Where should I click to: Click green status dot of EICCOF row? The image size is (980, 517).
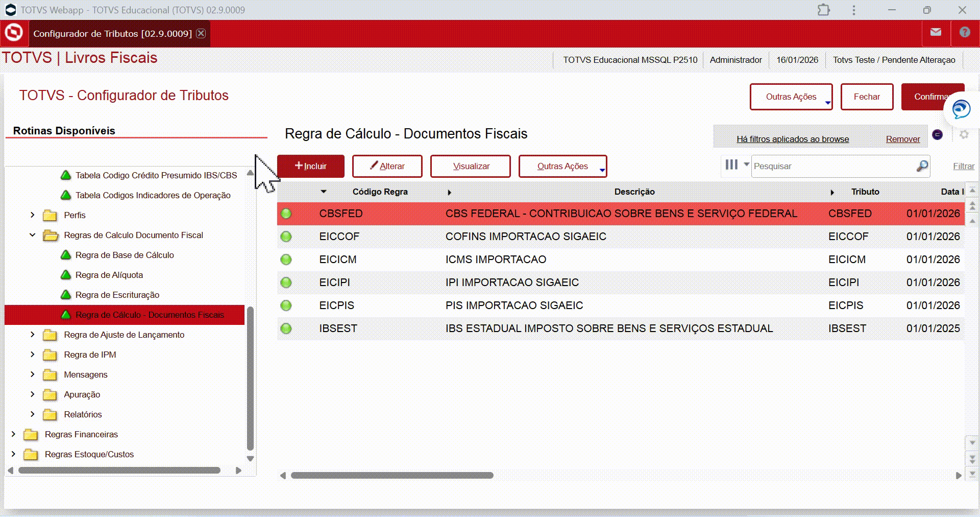286,237
